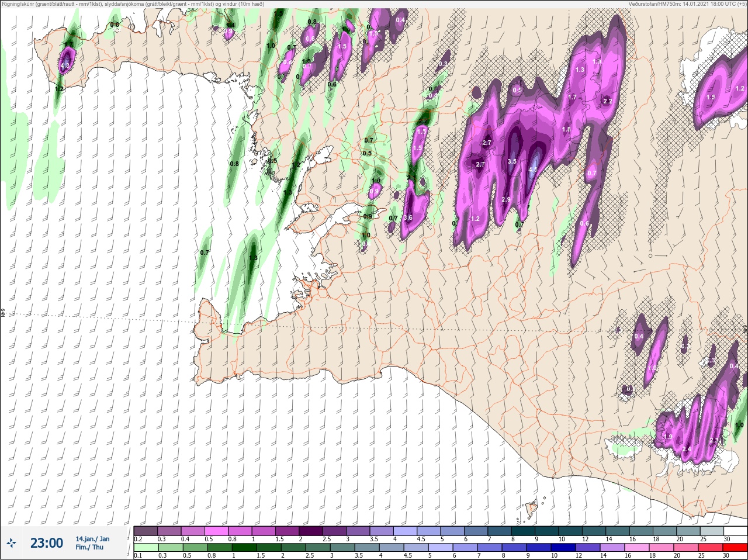Viewport: 748px width, 560px height.
Task: Click the wind reference arrow with circle marker
Action: click(659, 255)
